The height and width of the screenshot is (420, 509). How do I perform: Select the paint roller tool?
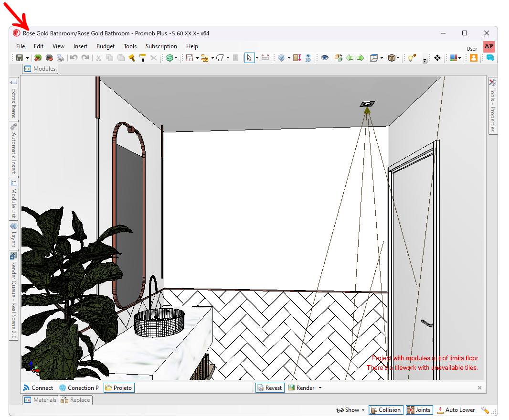(x=142, y=58)
